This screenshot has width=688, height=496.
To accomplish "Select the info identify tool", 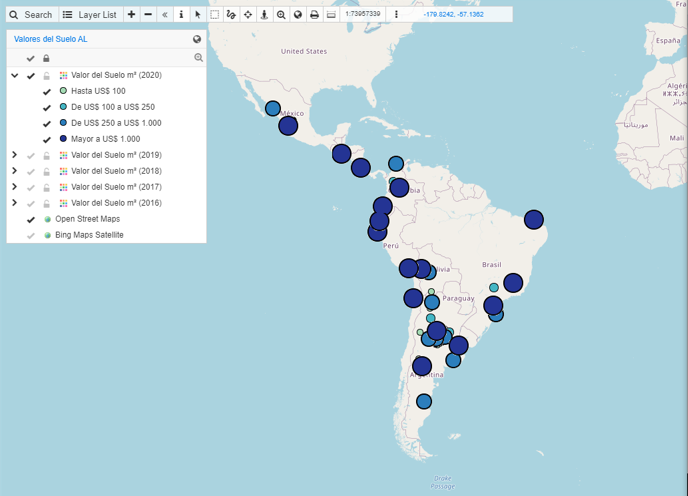I will click(181, 15).
